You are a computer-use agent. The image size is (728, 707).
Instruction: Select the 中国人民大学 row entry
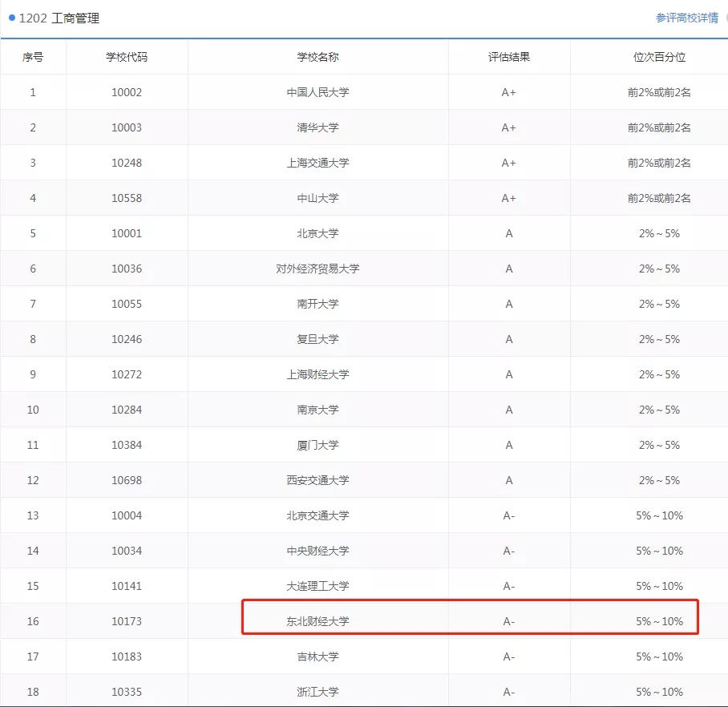[317, 91]
